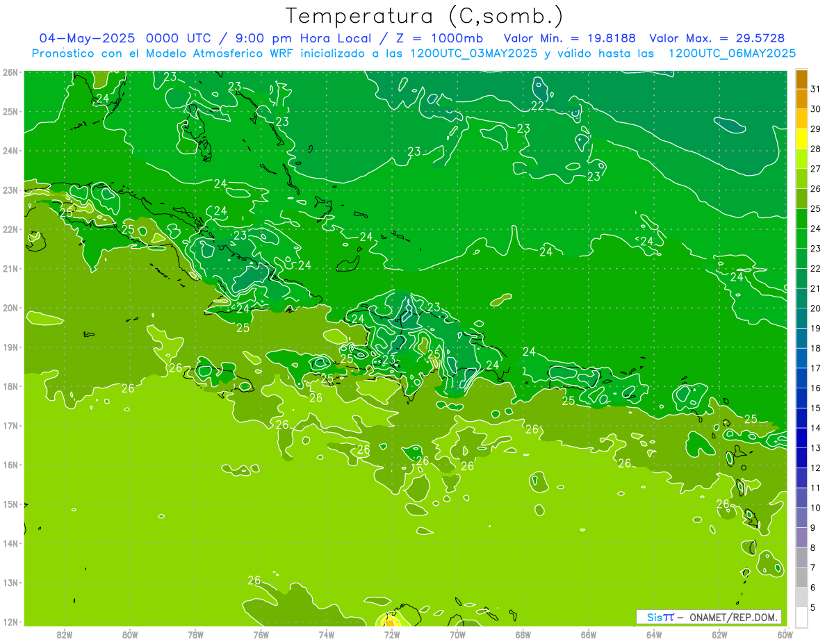Click the 'ONAMET/REP.DOM.' credit label
The image size is (834, 644).
coord(735,617)
